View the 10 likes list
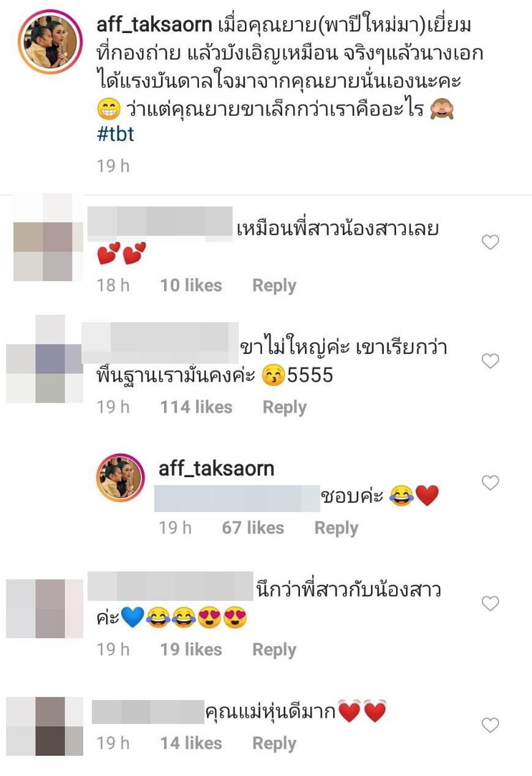532x776 pixels. pyautogui.click(x=191, y=285)
